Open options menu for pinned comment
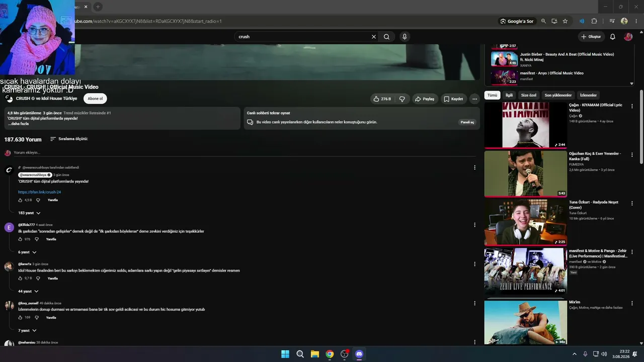 [474, 167]
